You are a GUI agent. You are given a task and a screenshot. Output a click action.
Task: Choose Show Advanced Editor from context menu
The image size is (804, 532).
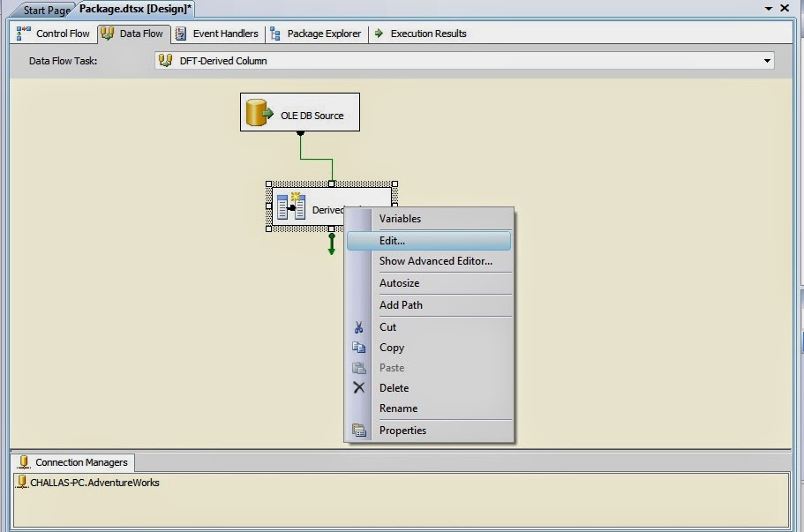432,260
